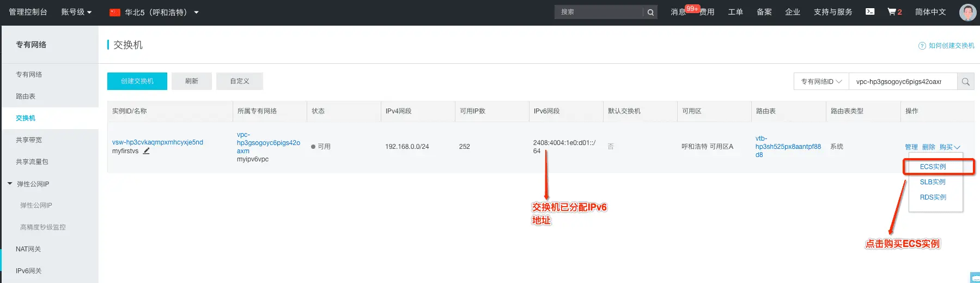Click the 删除 link for myfirstvs
The width and height of the screenshot is (980, 283).
pyautogui.click(x=928, y=147)
